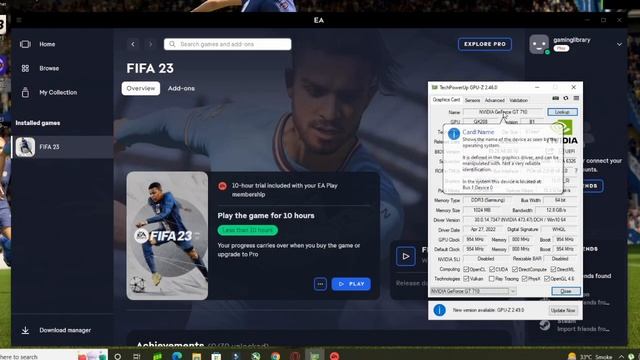Go back with the left arrow
This screenshot has height=360, width=640.
[x=133, y=44]
